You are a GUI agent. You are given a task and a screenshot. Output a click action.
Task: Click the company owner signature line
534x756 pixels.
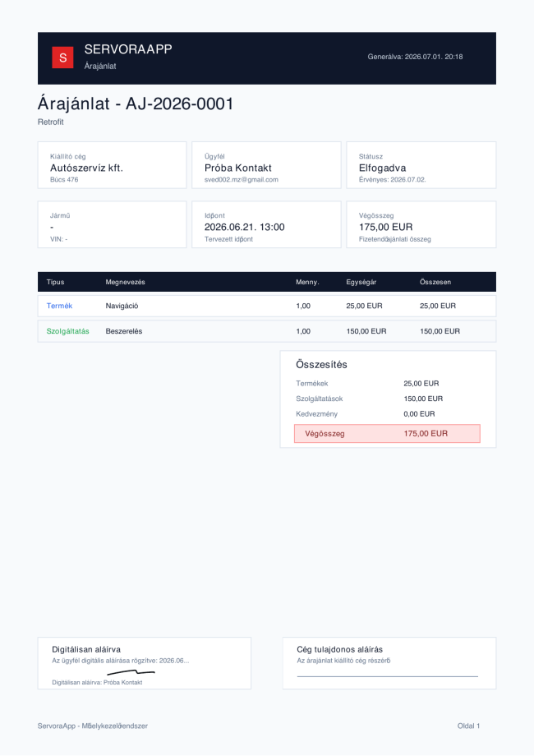[388, 676]
